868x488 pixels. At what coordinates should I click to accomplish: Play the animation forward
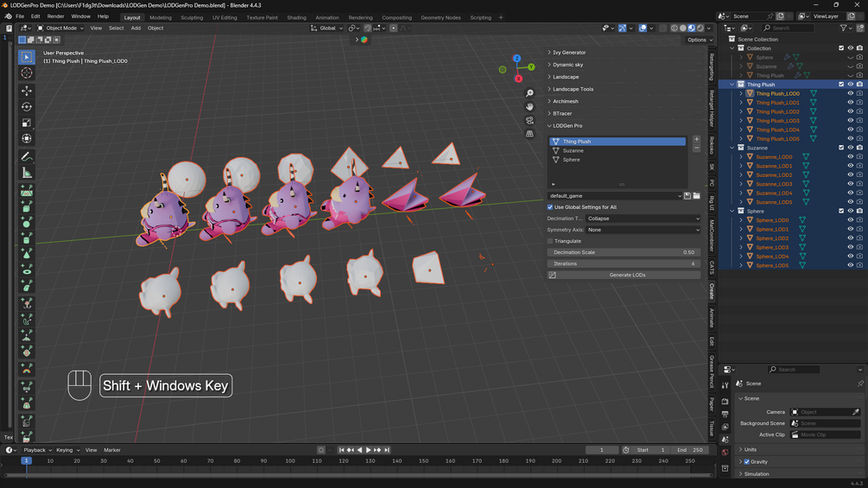pos(368,450)
